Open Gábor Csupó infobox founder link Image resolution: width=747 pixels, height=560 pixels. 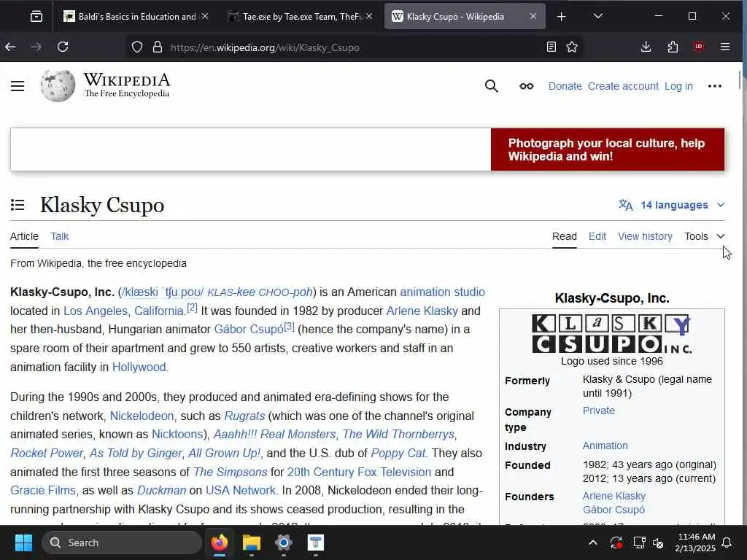pos(614,510)
